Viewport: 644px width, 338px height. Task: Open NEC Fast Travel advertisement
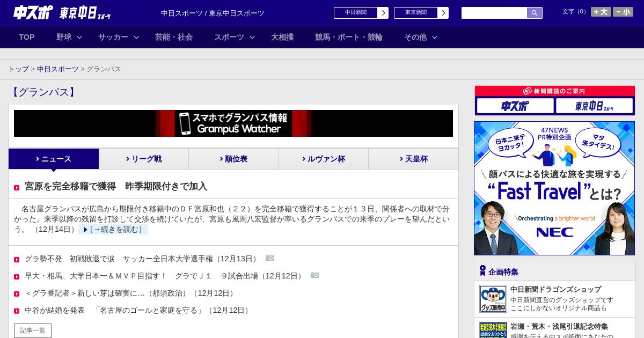[x=554, y=188]
